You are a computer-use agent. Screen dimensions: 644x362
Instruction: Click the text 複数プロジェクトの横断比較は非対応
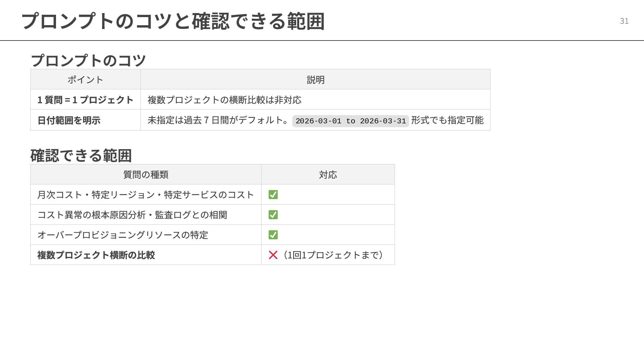[x=224, y=100]
